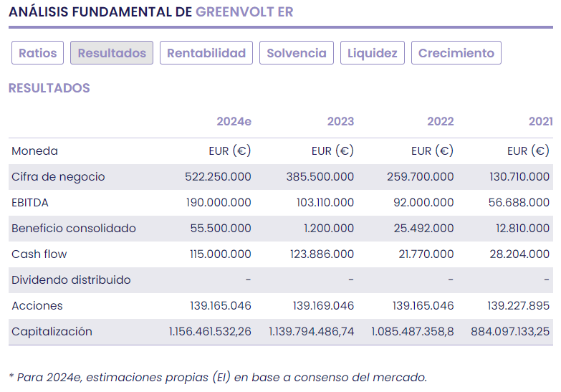
Task: Click the value 25.492.000
Action: click(424, 229)
